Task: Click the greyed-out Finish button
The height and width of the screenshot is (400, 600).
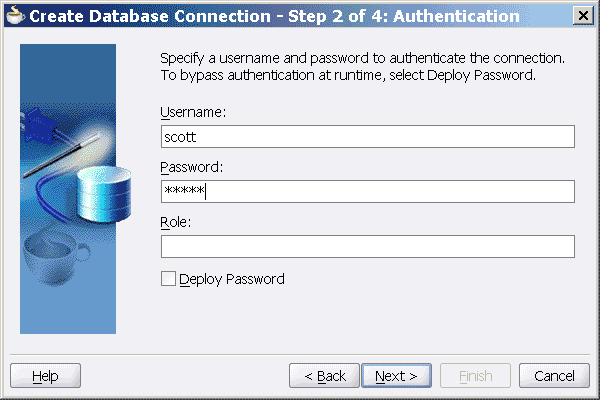Action: pos(475,376)
